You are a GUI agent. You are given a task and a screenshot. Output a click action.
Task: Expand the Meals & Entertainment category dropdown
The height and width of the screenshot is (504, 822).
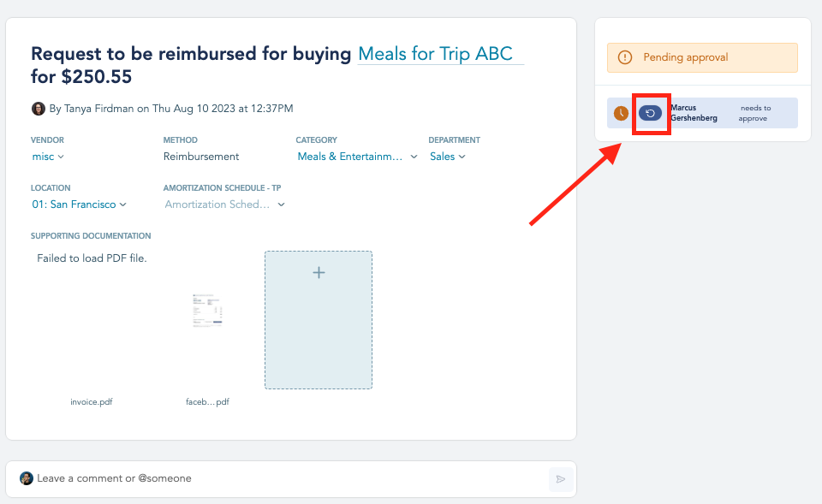point(358,157)
